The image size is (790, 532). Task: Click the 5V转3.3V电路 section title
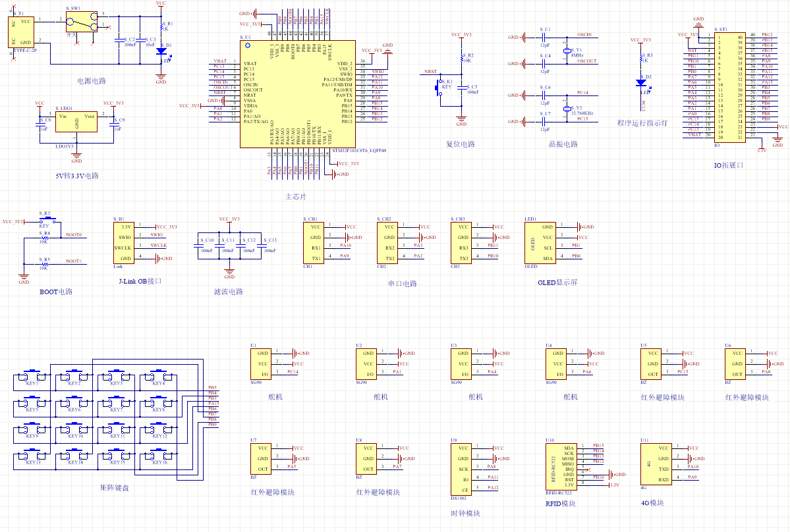(77, 176)
